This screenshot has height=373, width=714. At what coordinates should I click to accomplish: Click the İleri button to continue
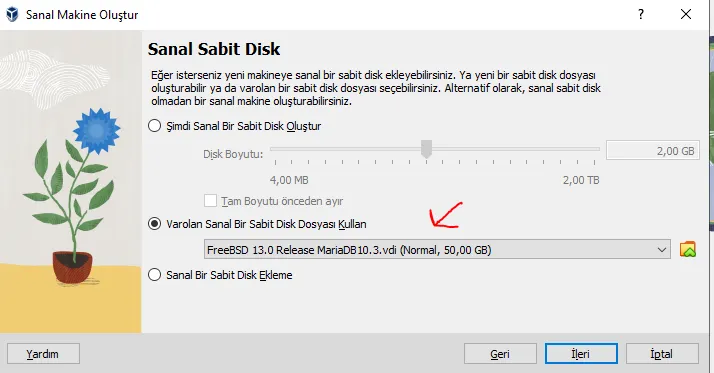pyautogui.click(x=581, y=354)
